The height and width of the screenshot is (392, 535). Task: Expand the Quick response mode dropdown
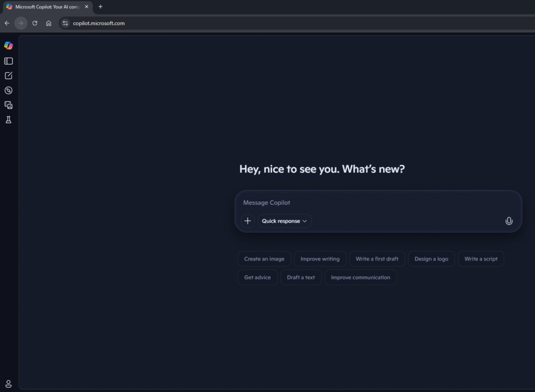point(284,221)
